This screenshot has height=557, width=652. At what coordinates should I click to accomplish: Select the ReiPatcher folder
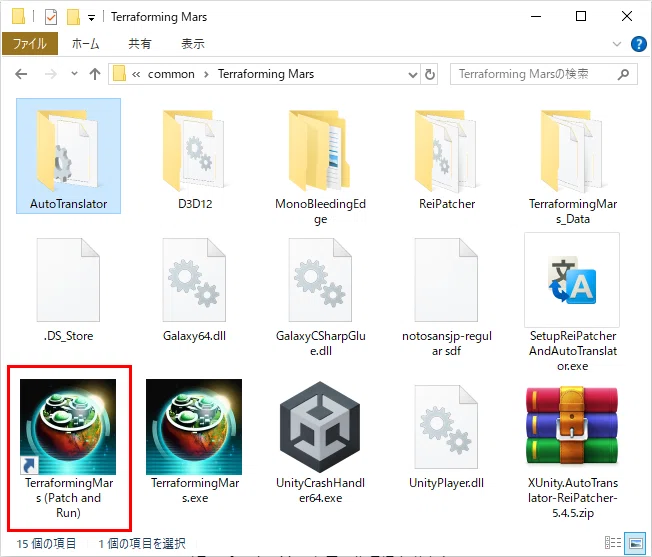pos(447,160)
